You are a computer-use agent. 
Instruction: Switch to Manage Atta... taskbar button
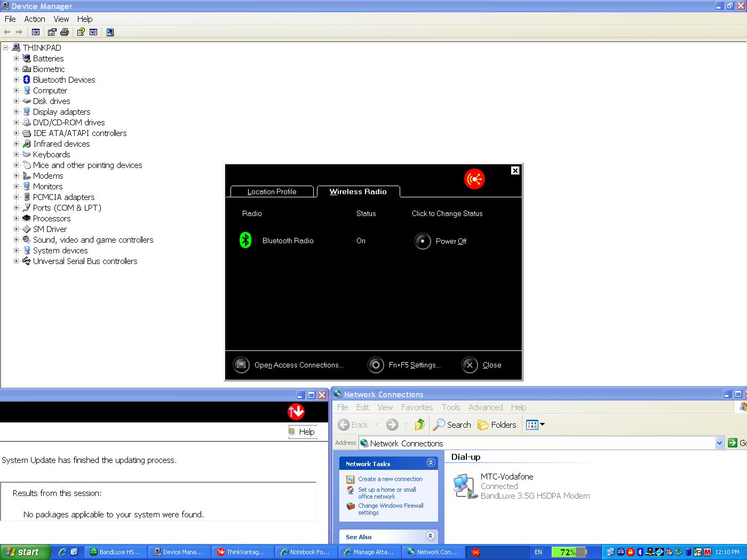(x=369, y=552)
